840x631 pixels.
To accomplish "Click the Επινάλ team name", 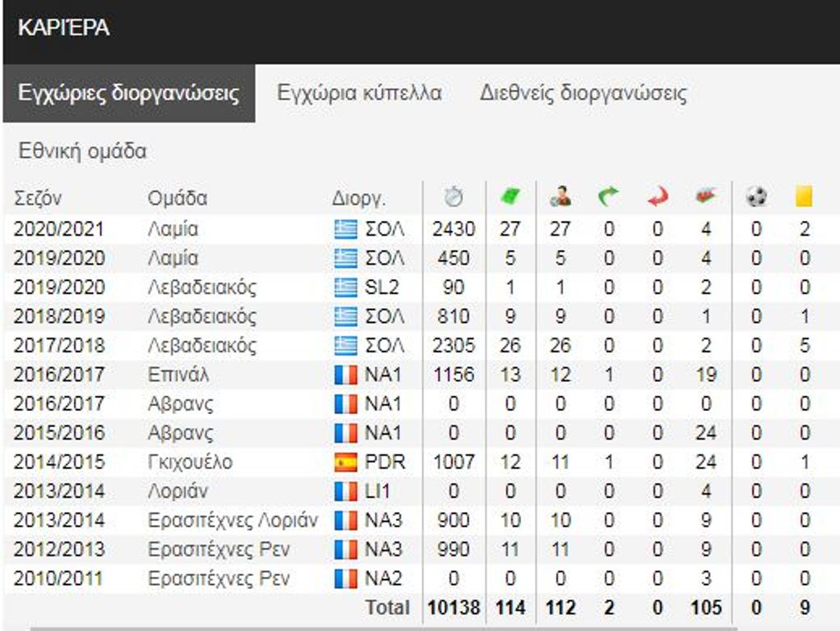I will (179, 375).
